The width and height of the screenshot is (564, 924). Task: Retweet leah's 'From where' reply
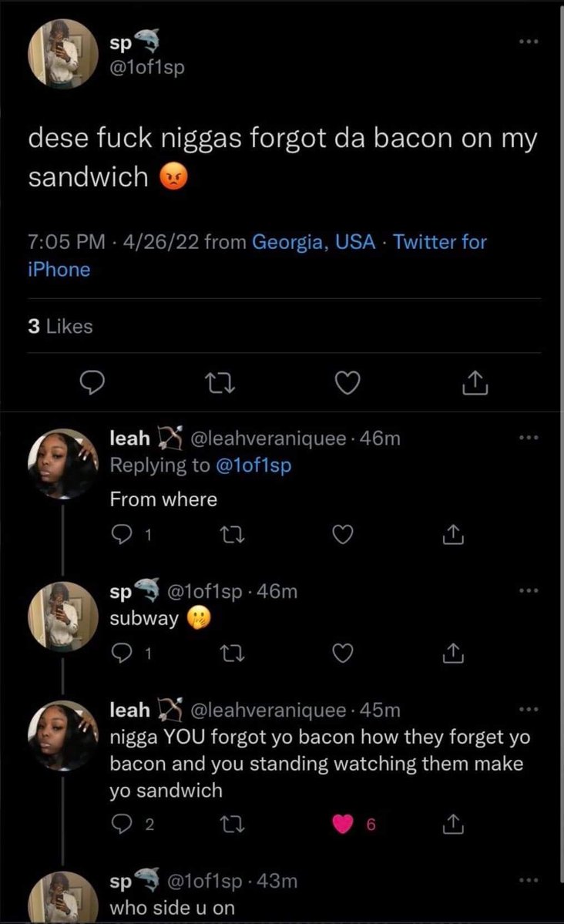pyautogui.click(x=232, y=535)
